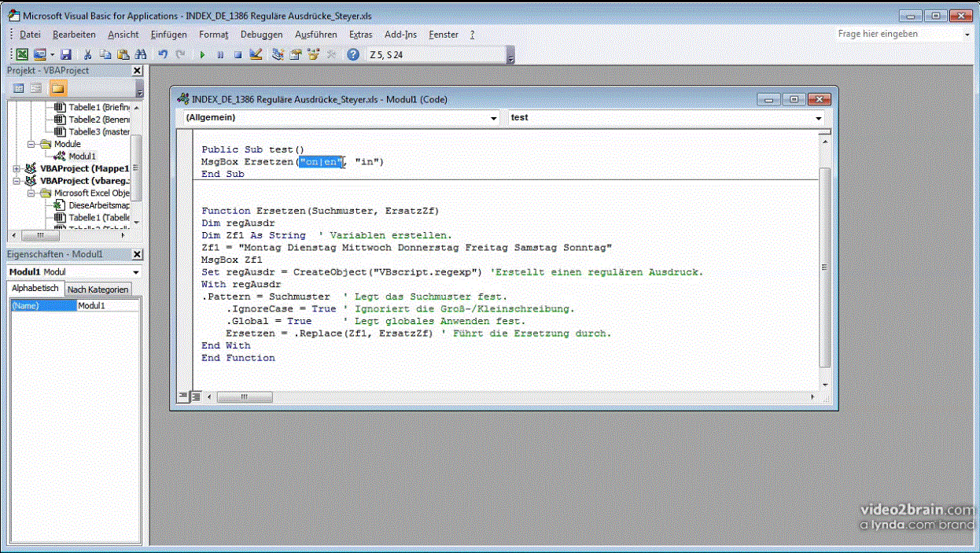This screenshot has width=980, height=553.
Task: Click View Object icon in Project panel
Action: point(36,87)
